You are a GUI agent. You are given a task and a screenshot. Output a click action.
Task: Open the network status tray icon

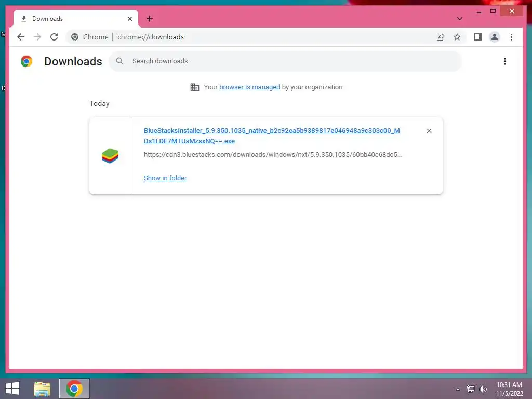coord(471,389)
